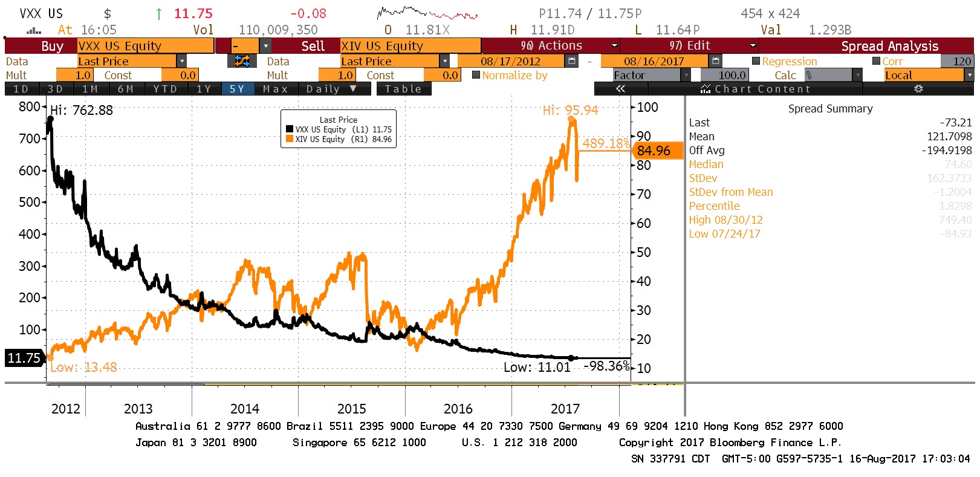The image size is (980, 477).
Task: Click the Hi: 762.88 chart annotation
Action: 82,110
